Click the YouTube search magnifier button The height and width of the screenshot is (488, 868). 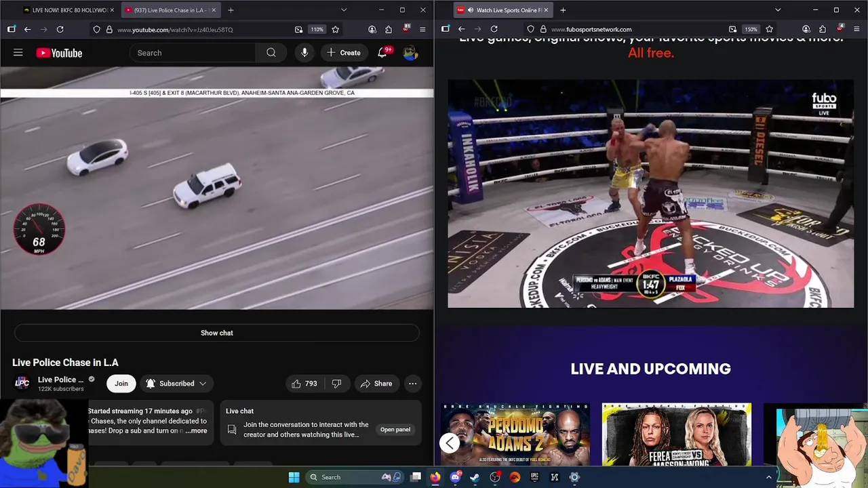(x=271, y=53)
